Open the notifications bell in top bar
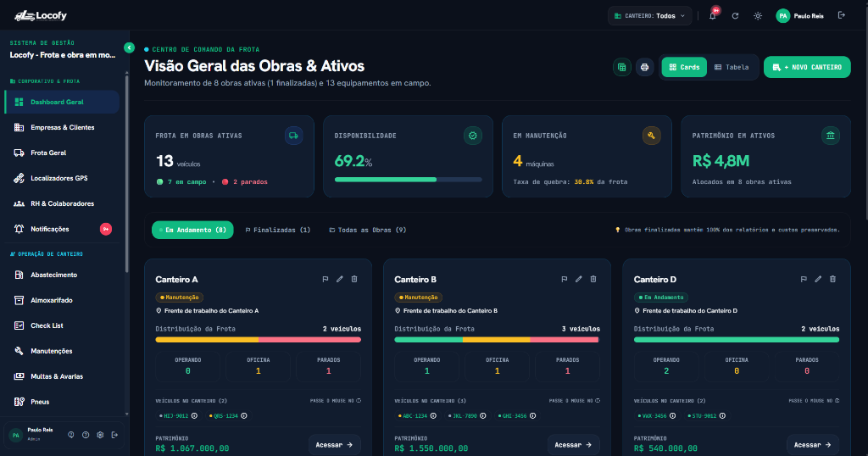This screenshot has height=456, width=868. (713, 15)
